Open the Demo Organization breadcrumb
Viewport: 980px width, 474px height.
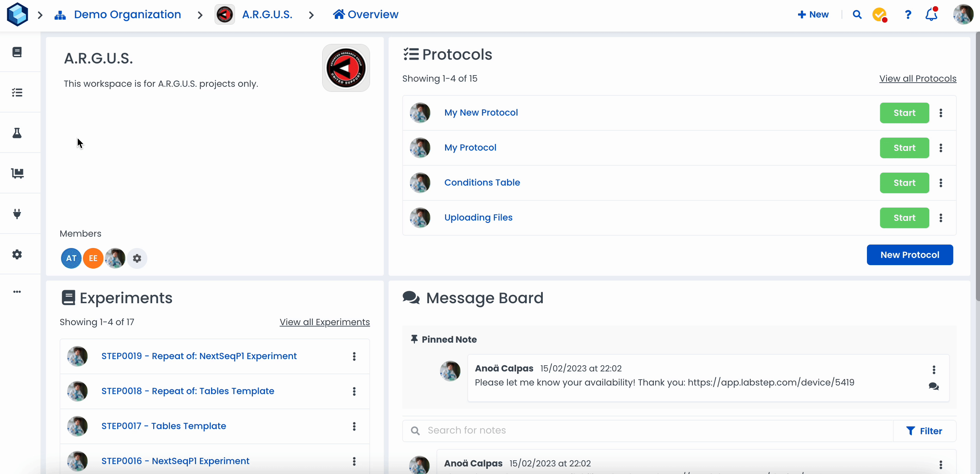pyautogui.click(x=127, y=14)
